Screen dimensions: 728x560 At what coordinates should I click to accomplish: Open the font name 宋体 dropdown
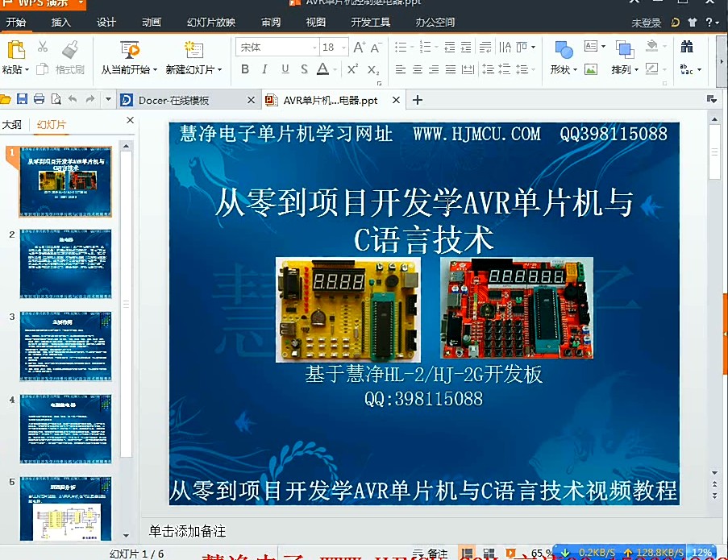(314, 48)
